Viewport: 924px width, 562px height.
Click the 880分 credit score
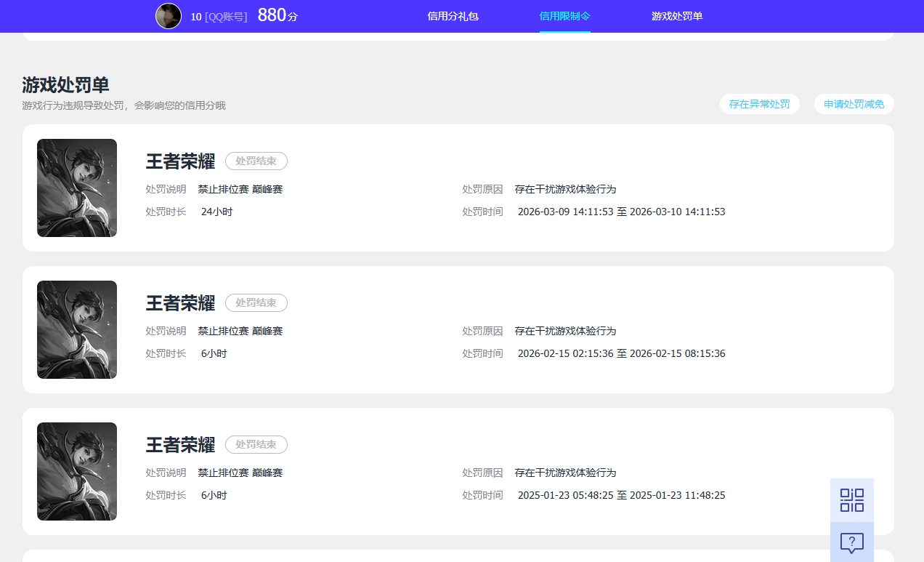(x=277, y=15)
